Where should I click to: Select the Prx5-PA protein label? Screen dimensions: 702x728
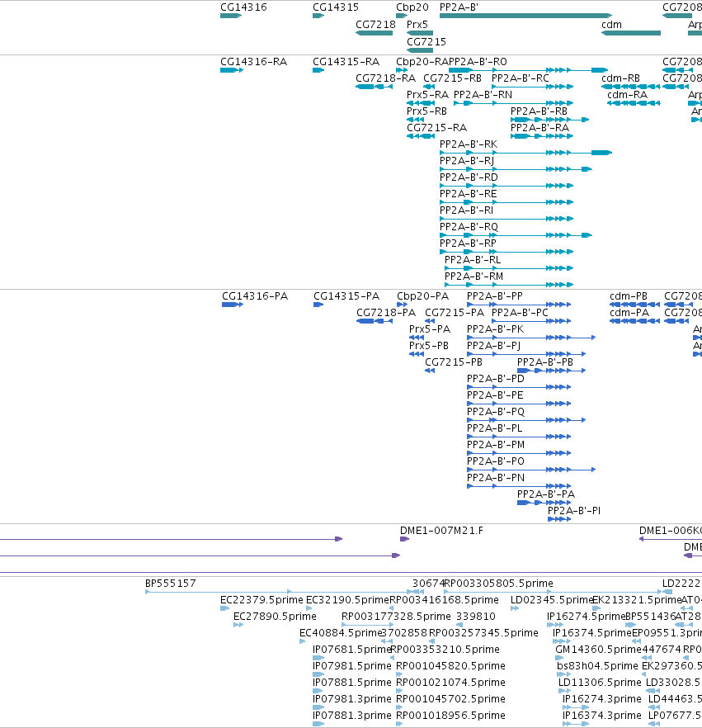430,329
